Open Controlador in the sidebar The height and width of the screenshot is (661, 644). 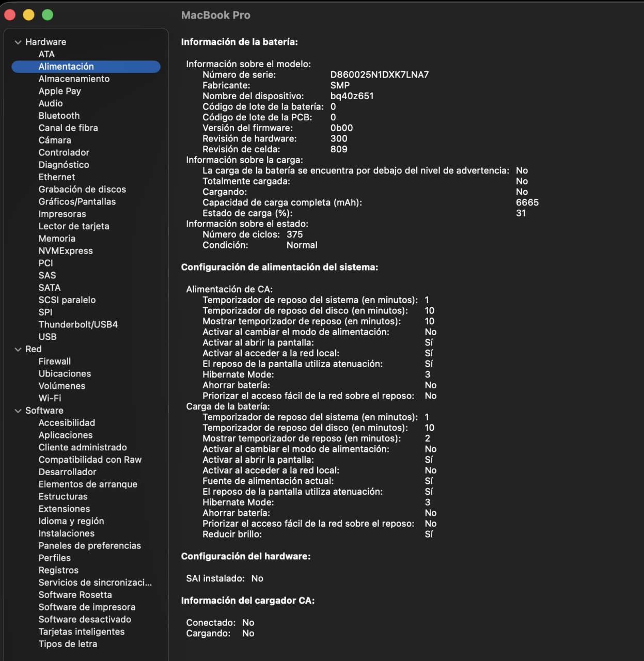coord(64,153)
